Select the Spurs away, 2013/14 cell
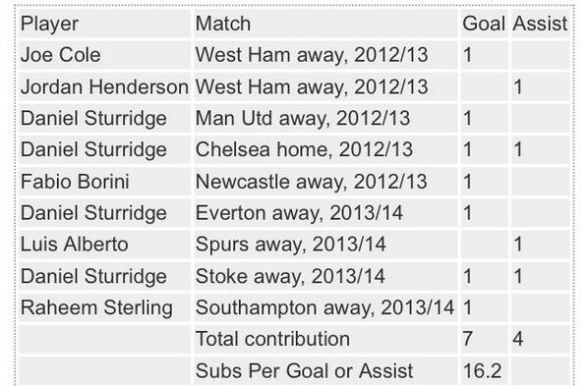This screenshot has height=387, width=588. pos(325,245)
